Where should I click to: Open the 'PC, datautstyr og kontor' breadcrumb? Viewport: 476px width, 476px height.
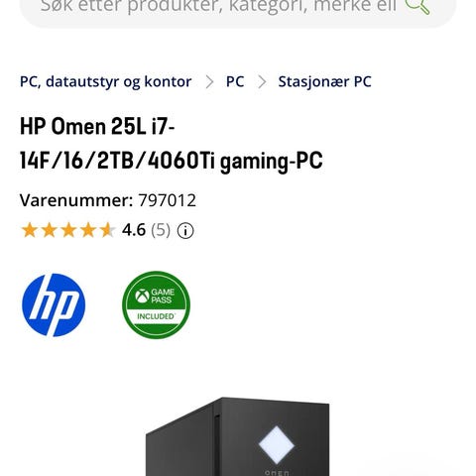click(105, 82)
